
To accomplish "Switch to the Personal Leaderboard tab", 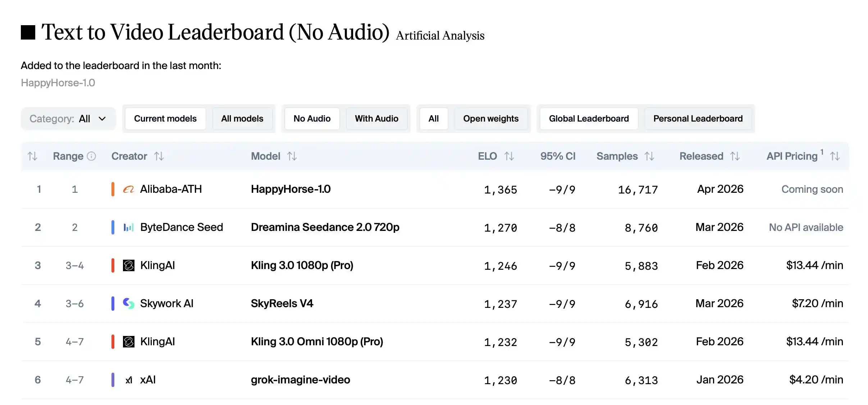I will 698,119.
